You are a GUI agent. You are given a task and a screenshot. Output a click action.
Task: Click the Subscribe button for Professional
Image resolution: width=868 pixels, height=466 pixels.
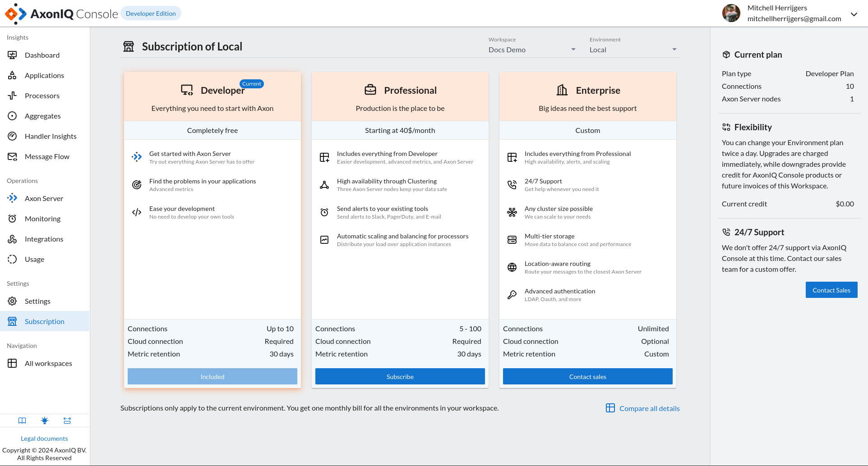coord(400,376)
